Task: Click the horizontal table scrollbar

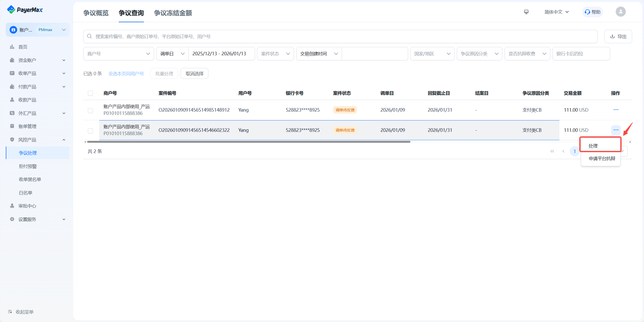Action: (249, 142)
